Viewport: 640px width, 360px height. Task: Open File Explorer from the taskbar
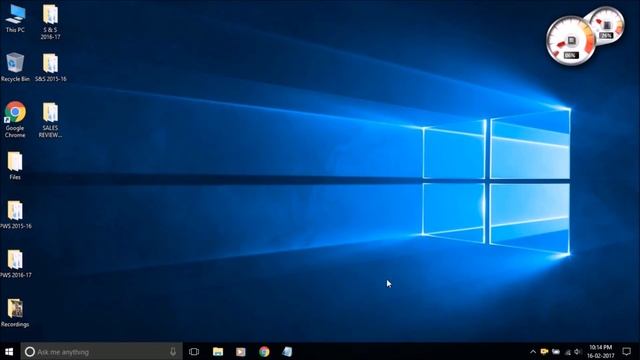(x=218, y=352)
